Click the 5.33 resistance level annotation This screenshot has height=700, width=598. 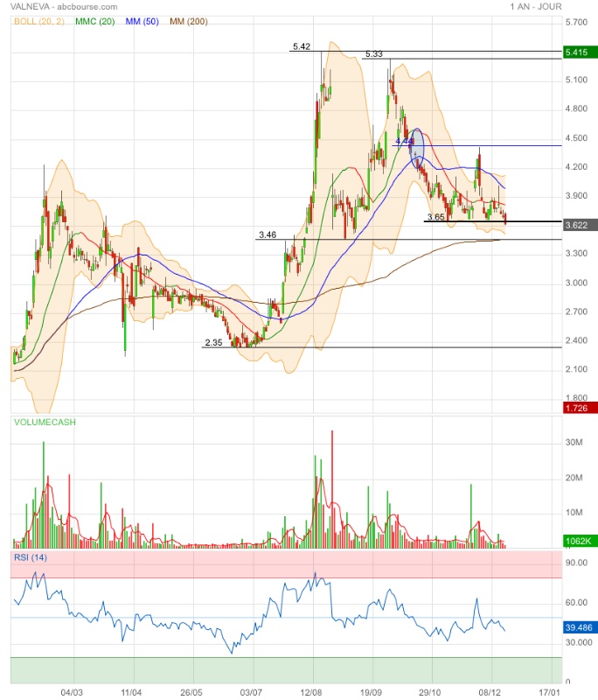click(373, 54)
